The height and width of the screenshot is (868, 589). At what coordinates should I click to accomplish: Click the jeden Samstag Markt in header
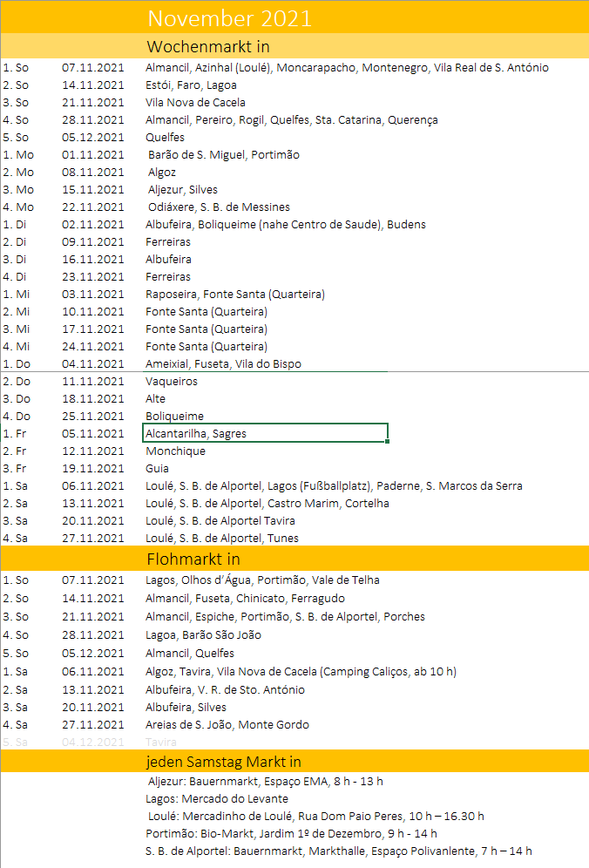[x=223, y=762]
